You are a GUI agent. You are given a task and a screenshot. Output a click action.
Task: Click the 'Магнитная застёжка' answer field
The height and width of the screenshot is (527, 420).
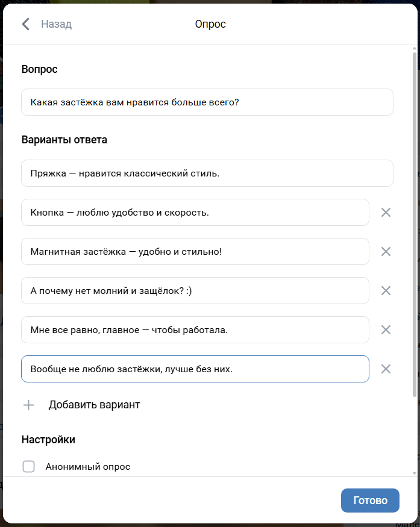195,252
